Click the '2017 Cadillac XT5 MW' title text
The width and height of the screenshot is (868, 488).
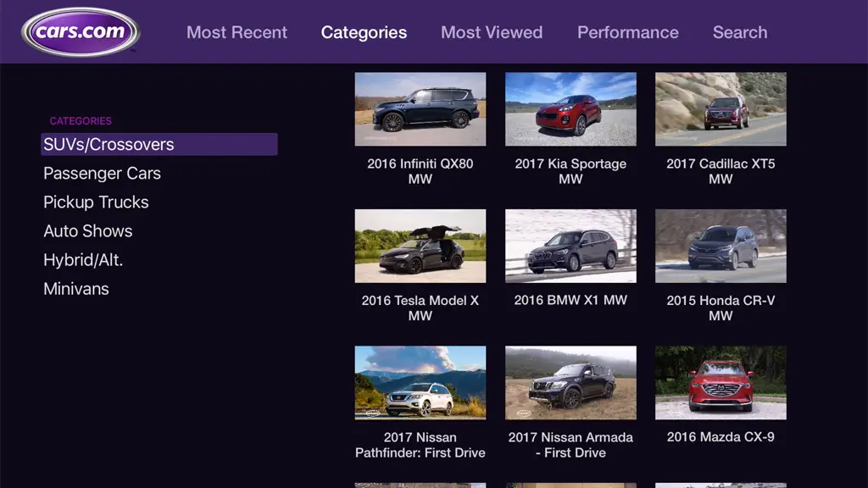721,171
